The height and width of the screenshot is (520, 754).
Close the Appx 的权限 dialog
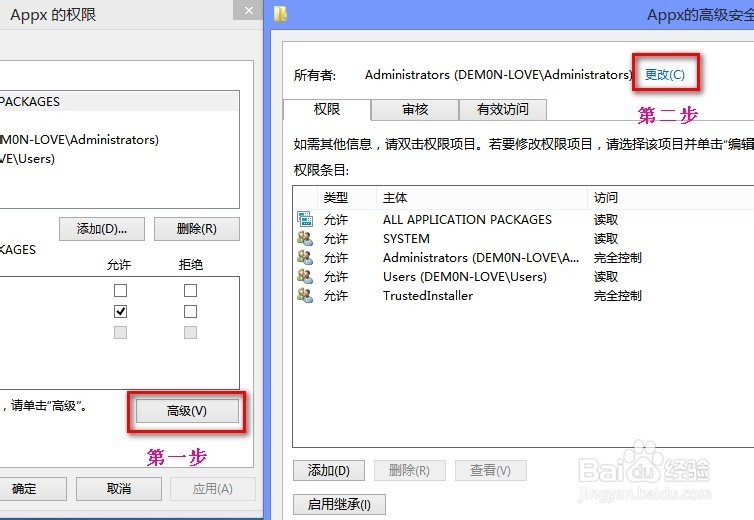[249, 10]
